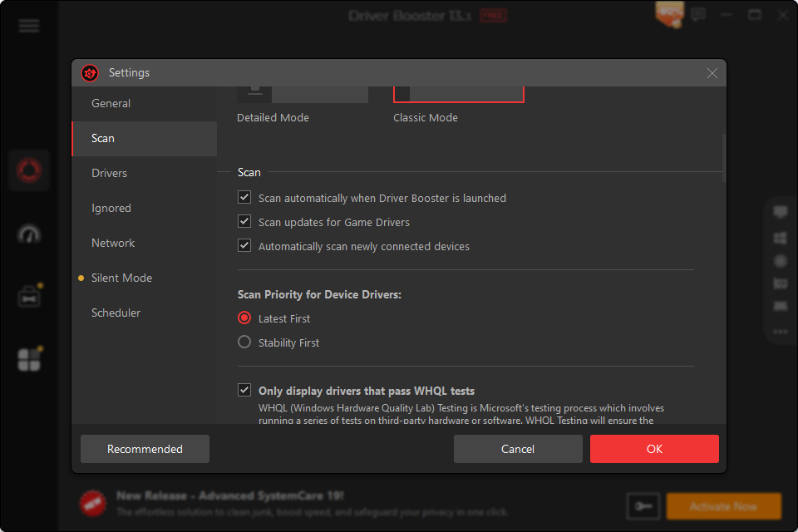Open the hamburger menu in Driver Booster
The image size is (798, 532).
(x=29, y=26)
